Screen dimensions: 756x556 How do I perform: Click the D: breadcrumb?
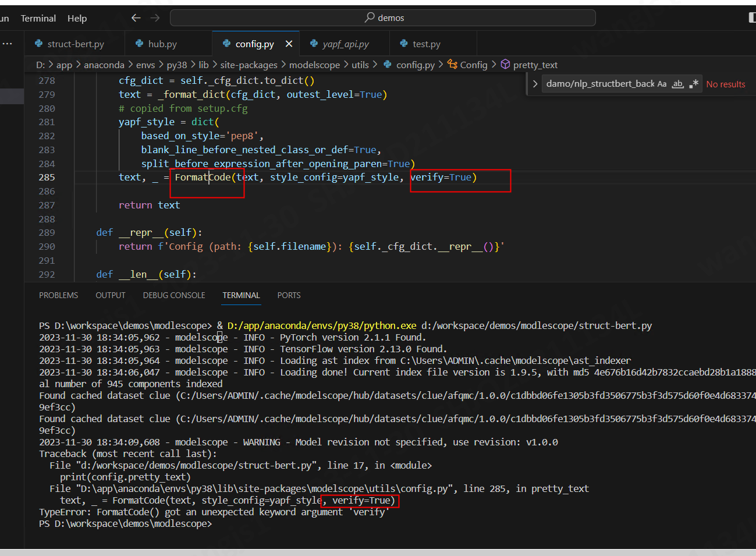click(40, 65)
